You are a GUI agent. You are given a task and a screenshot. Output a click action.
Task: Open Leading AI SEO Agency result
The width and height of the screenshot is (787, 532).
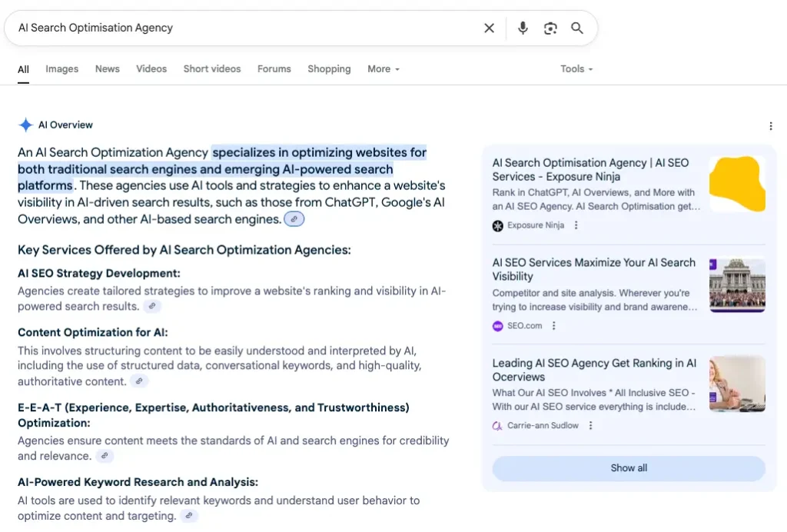pos(594,370)
